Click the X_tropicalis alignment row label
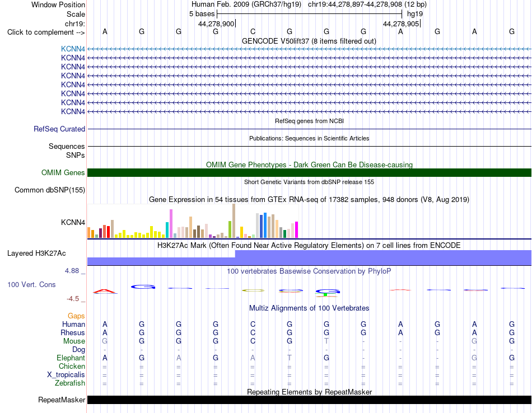The image size is (532, 413). tap(66, 375)
